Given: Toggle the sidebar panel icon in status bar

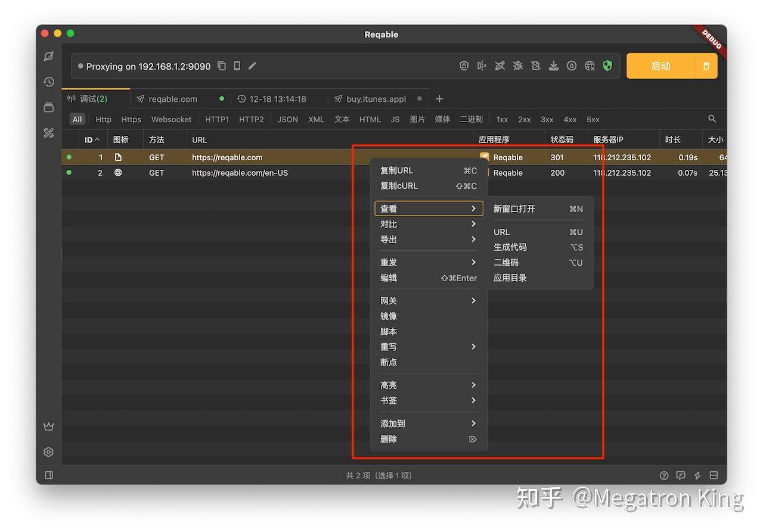Looking at the screenshot, I should 49,475.
